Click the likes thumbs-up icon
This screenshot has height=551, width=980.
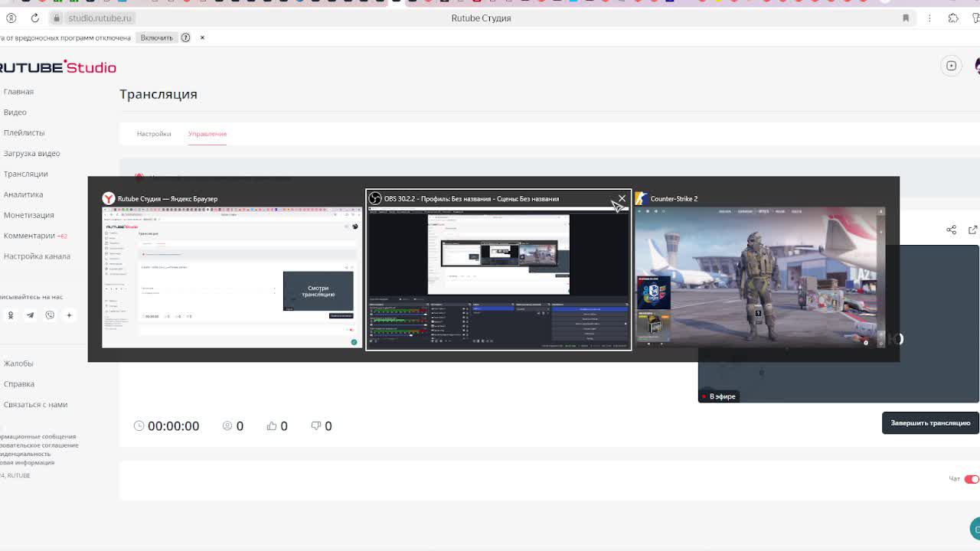[271, 425]
